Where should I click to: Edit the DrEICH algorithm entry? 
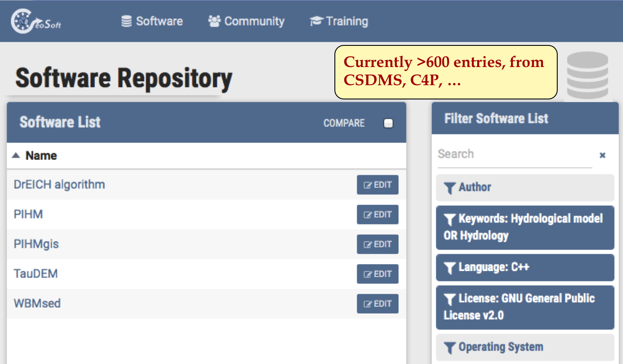[x=377, y=185]
